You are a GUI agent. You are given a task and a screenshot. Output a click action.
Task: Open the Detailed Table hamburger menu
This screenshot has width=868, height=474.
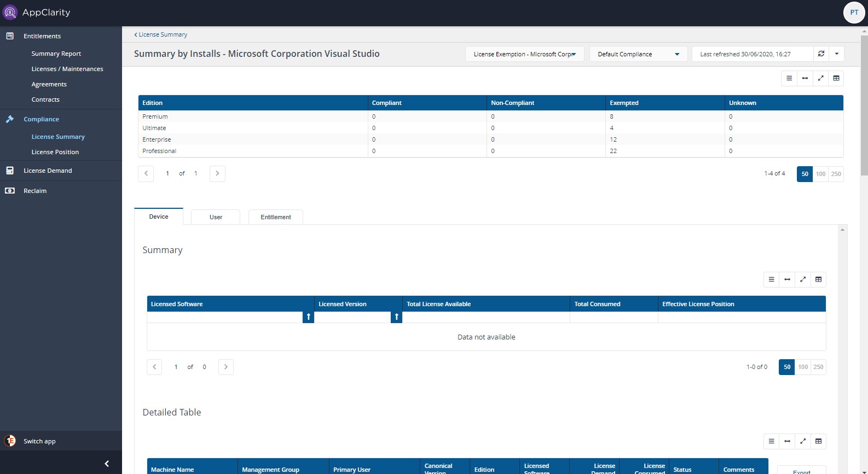(772, 441)
